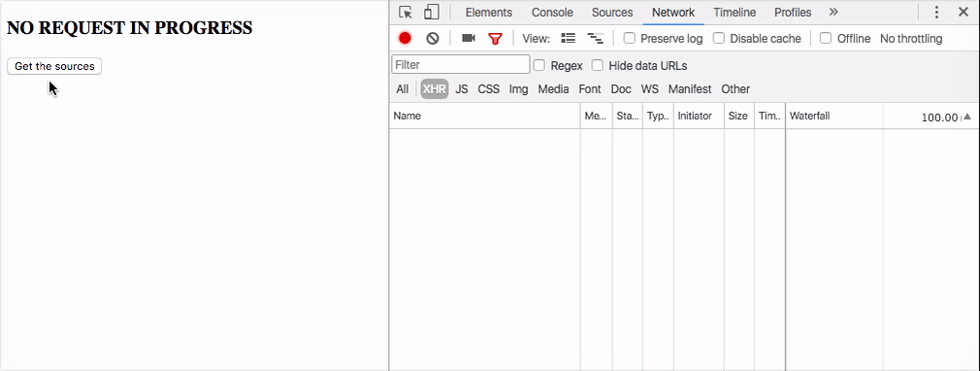Open the Profiles tab

[x=793, y=13]
